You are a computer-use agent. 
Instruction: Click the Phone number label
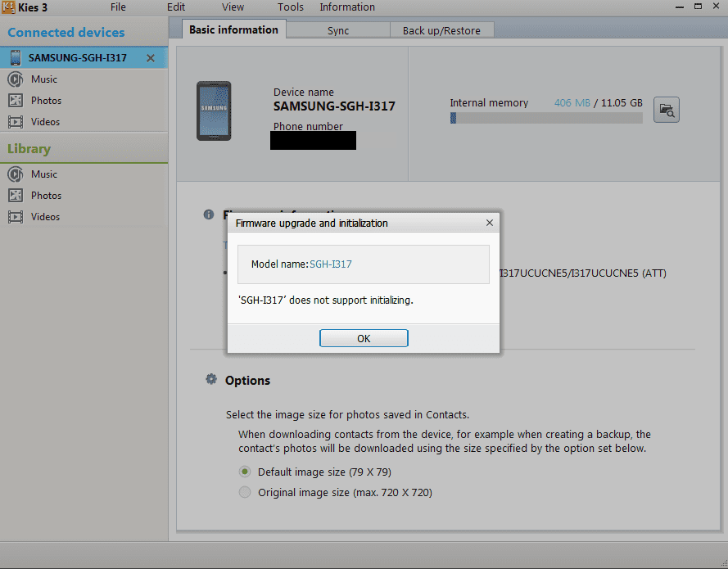click(308, 126)
